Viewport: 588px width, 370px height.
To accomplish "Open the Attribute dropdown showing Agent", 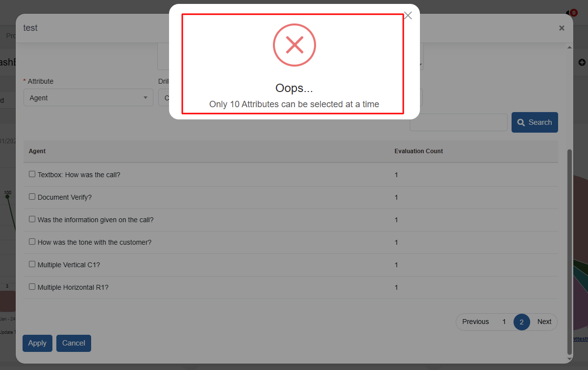I will 88,98.
